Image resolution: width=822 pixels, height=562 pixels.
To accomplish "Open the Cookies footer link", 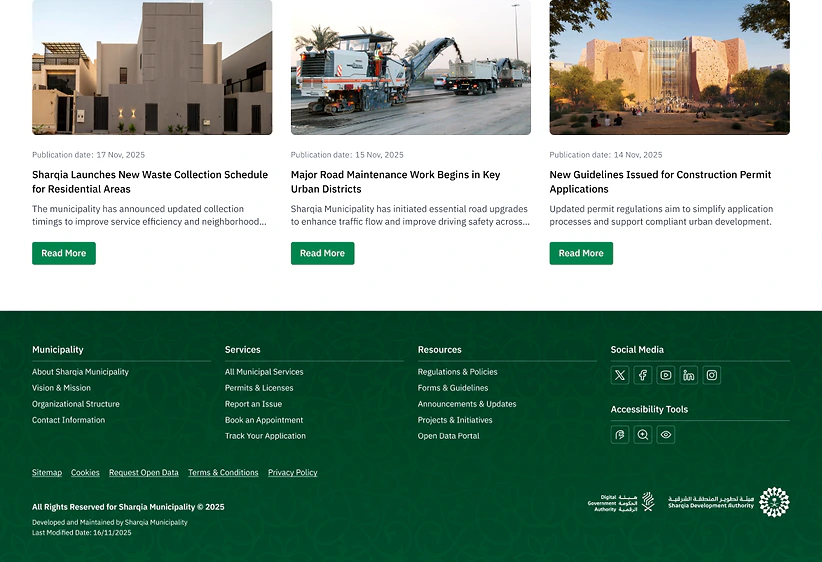I will tap(85, 472).
